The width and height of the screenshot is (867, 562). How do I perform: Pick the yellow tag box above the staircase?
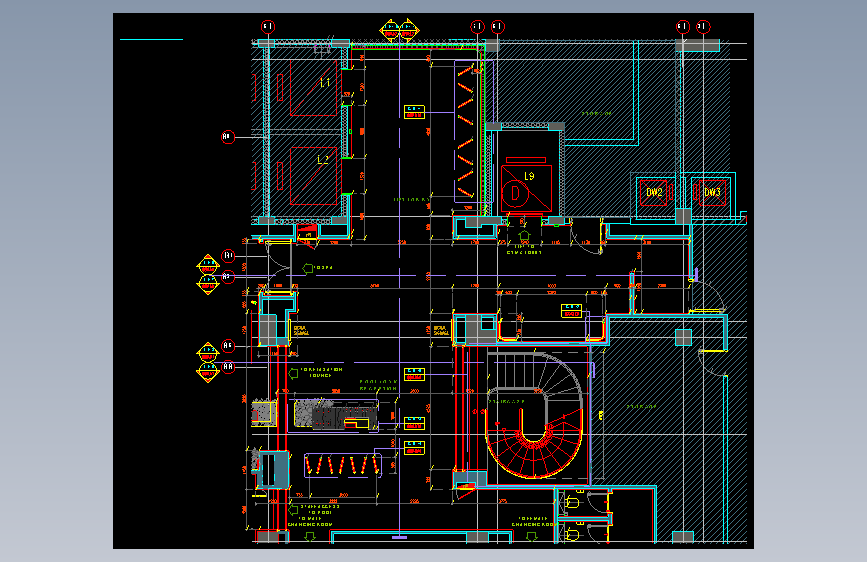click(571, 310)
